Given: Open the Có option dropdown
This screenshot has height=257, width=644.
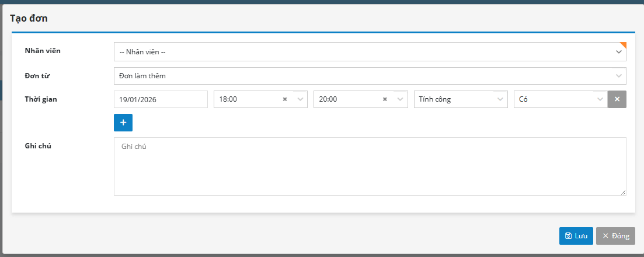Looking at the screenshot, I should (x=560, y=99).
